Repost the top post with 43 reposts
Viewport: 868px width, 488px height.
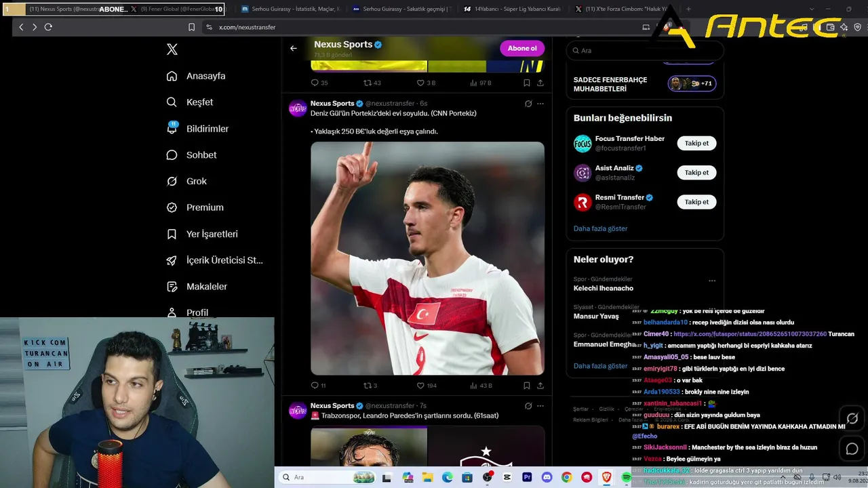[x=372, y=83]
